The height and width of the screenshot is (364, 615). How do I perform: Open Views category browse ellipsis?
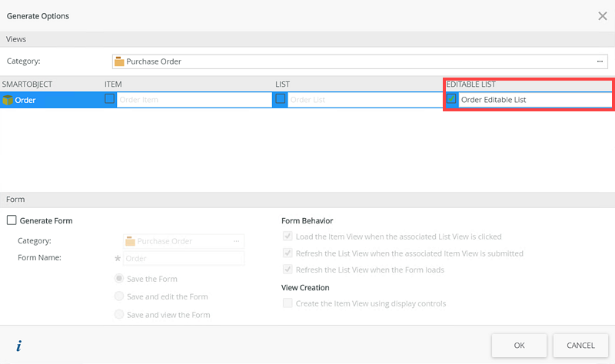pos(600,61)
